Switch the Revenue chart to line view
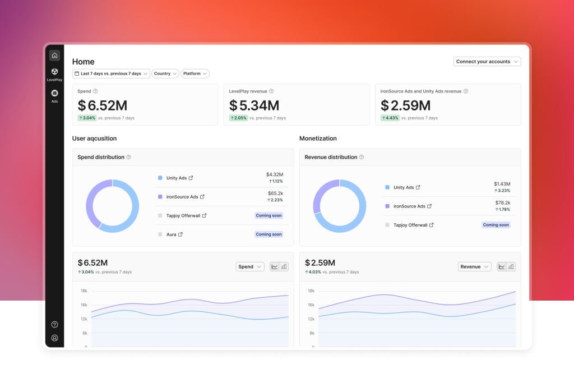The image size is (574, 392). click(501, 266)
